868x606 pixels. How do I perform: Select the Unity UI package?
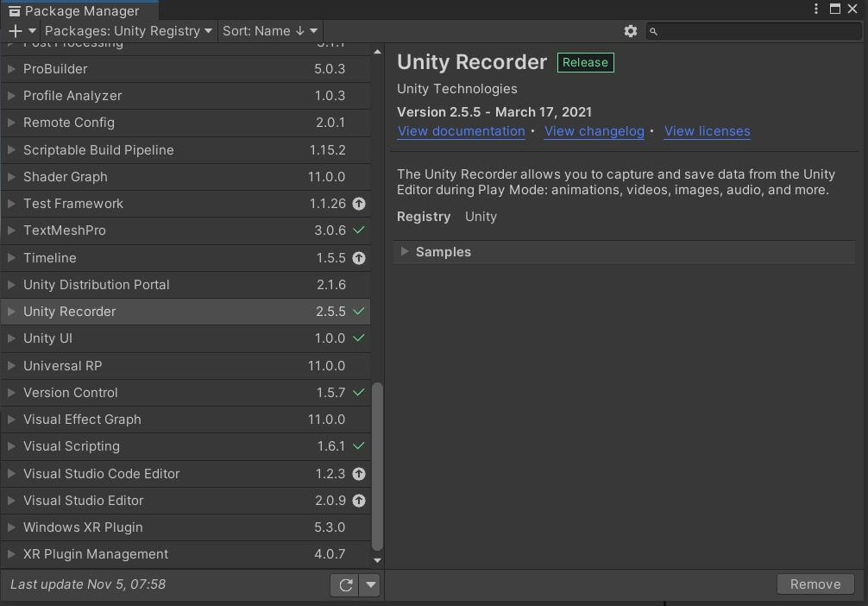coord(186,338)
